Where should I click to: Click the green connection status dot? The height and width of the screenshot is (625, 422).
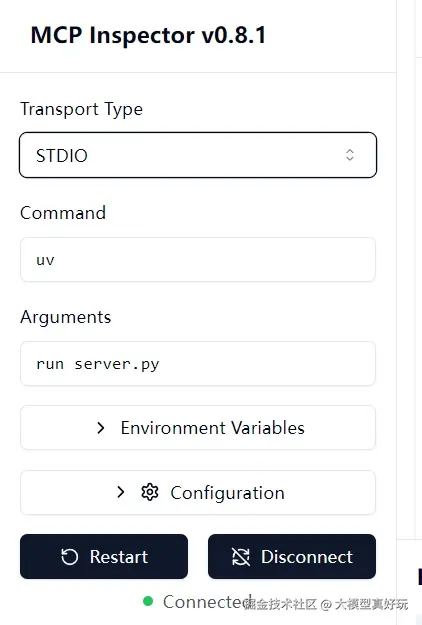(x=148, y=601)
